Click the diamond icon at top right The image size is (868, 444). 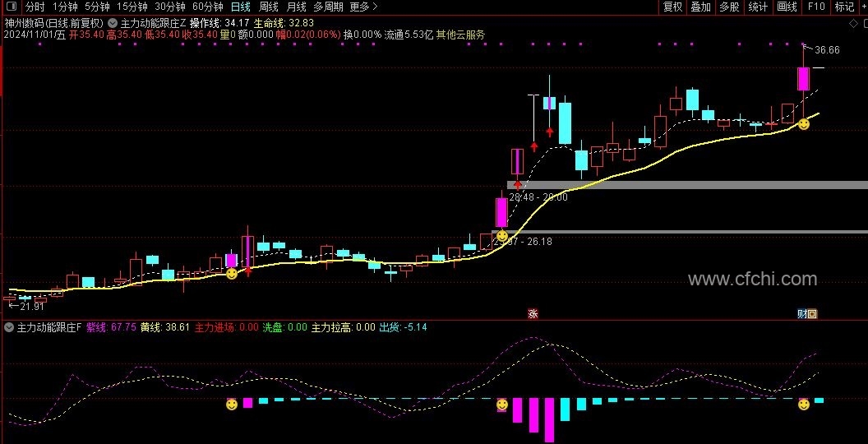pyautogui.click(x=852, y=23)
